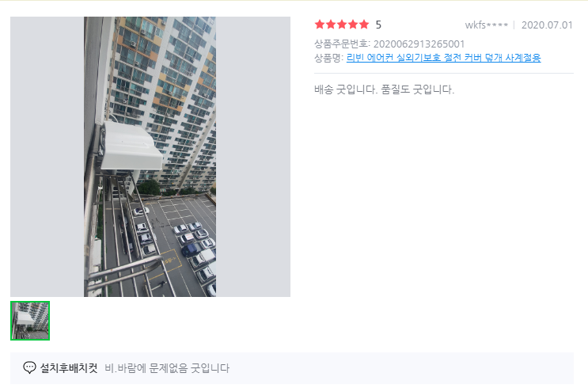Viewport: 588px width, 392px height.
Task: Click the 상품주문번호 label
Action: tap(342, 44)
